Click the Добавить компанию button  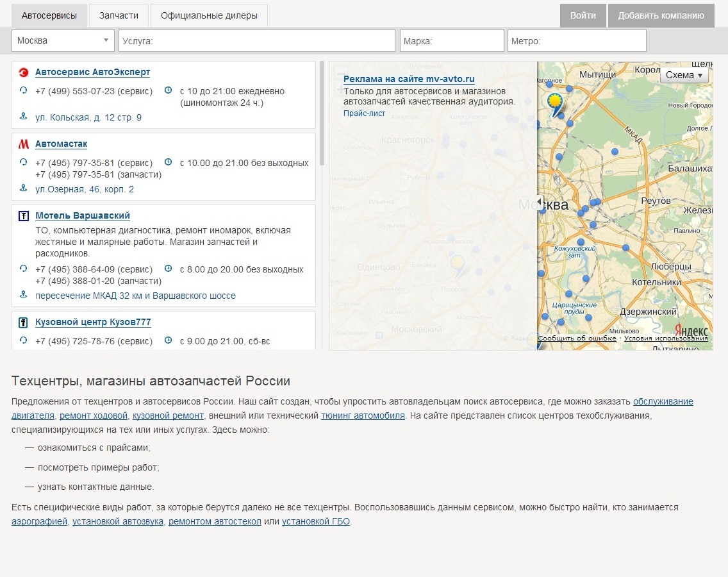[661, 15]
